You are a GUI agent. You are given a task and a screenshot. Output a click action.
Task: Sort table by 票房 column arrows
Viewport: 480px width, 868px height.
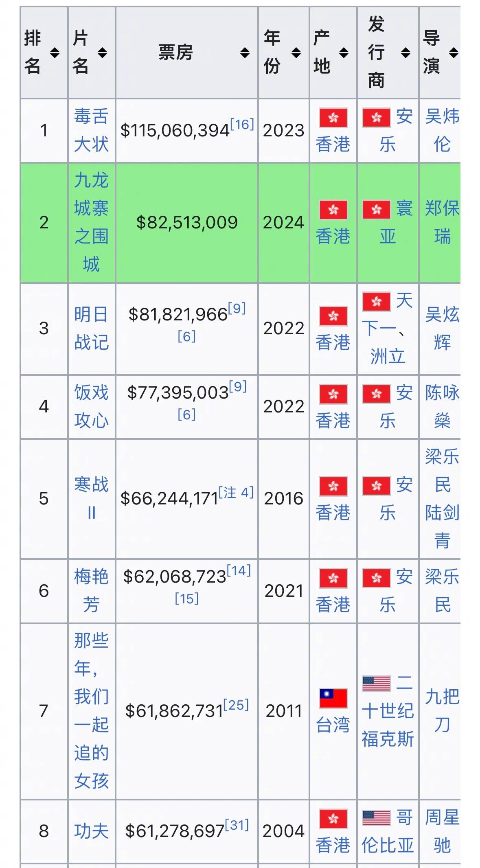[245, 53]
